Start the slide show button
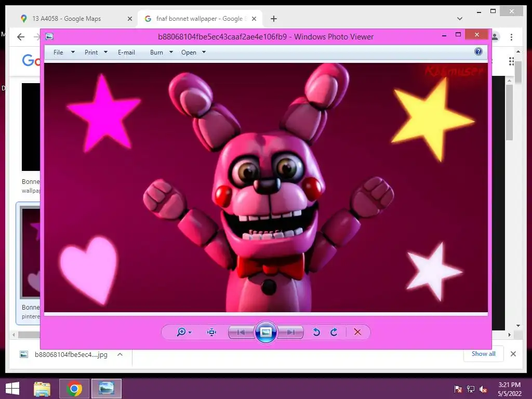This screenshot has width=532, height=399. [x=266, y=332]
